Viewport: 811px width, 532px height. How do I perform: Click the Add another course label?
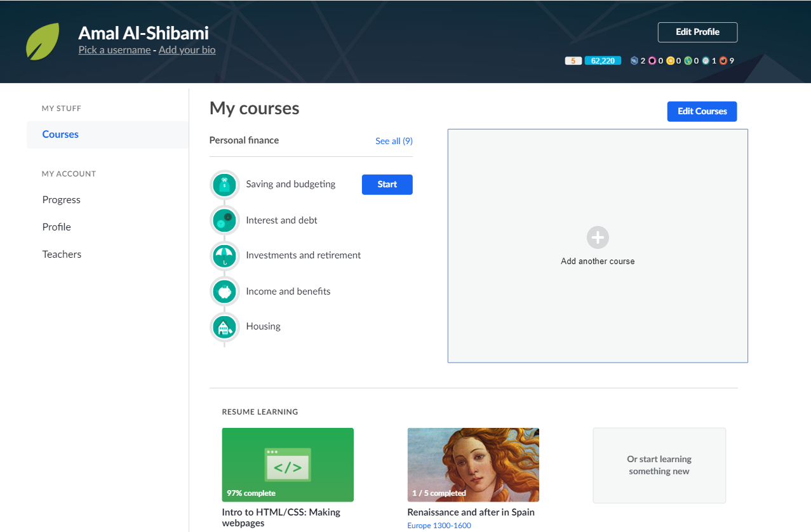(x=598, y=261)
